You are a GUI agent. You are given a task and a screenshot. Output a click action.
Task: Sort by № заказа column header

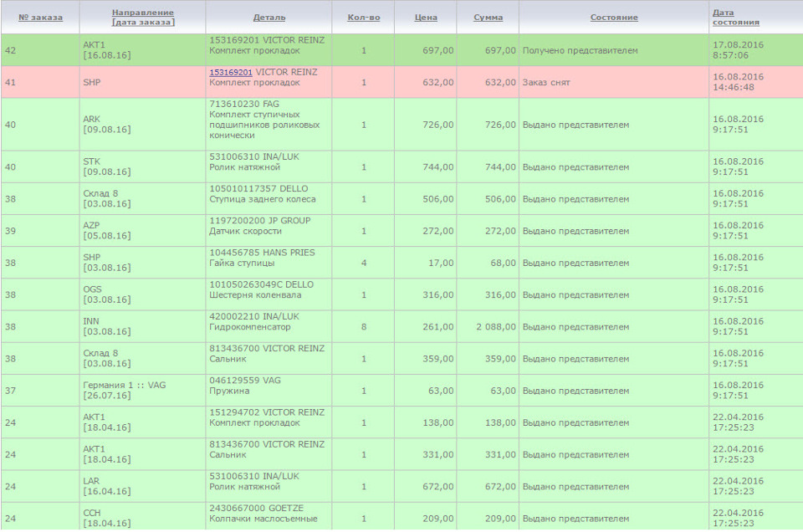tap(40, 18)
